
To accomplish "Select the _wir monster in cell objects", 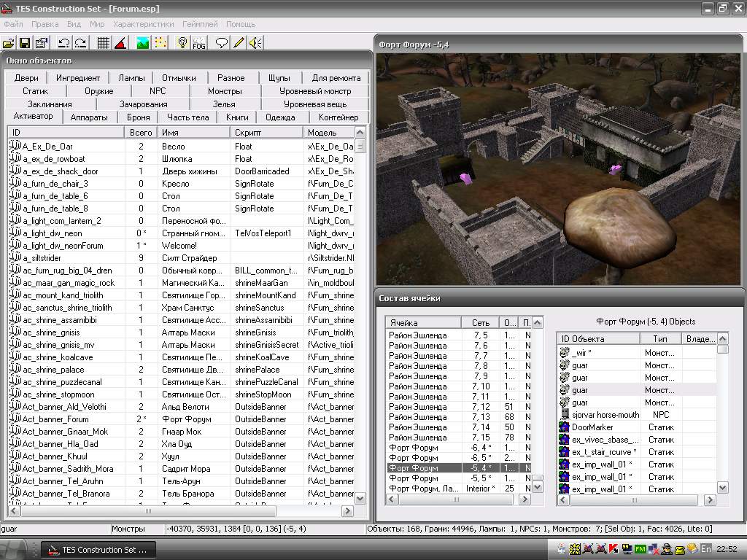I will point(637,353).
